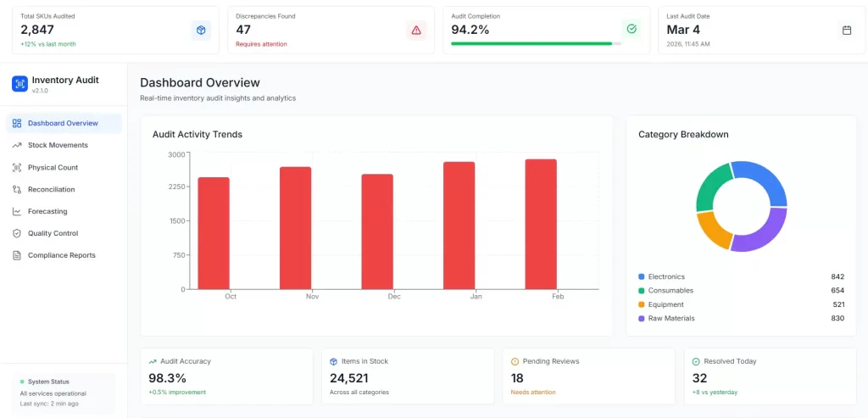Image resolution: width=868 pixels, height=418 pixels.
Task: Click the Feb bar in the chart
Action: (x=541, y=224)
